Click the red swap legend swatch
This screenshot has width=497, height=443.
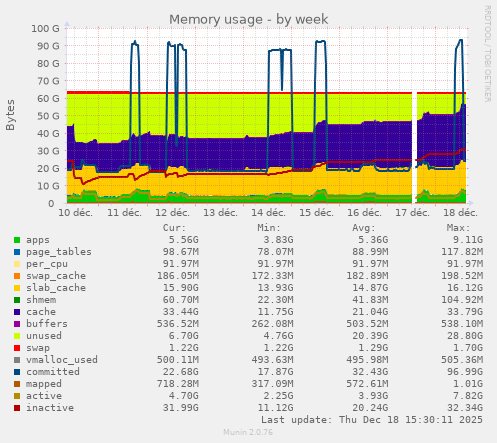point(17,348)
